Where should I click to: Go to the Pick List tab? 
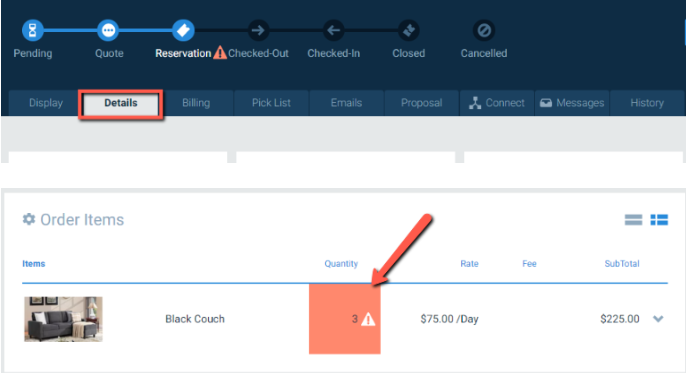point(271,103)
